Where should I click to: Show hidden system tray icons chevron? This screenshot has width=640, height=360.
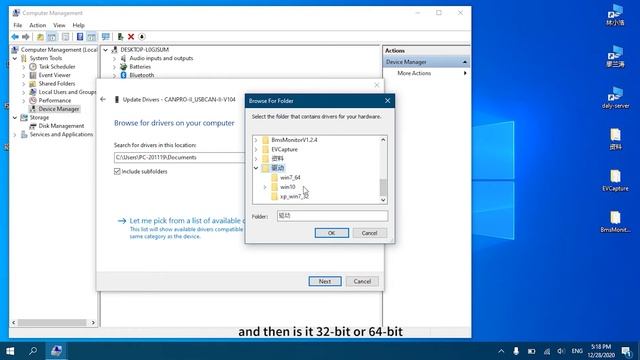pyautogui.click(x=501, y=351)
